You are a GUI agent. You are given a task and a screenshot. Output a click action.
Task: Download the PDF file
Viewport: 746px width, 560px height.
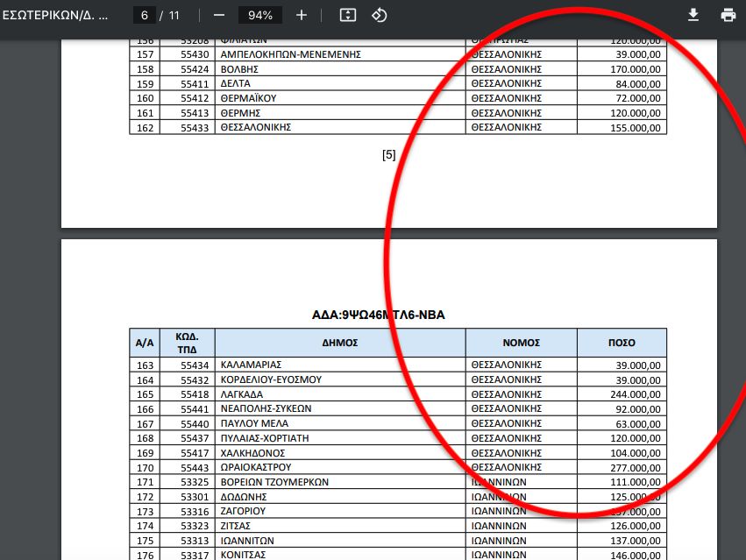(x=693, y=15)
